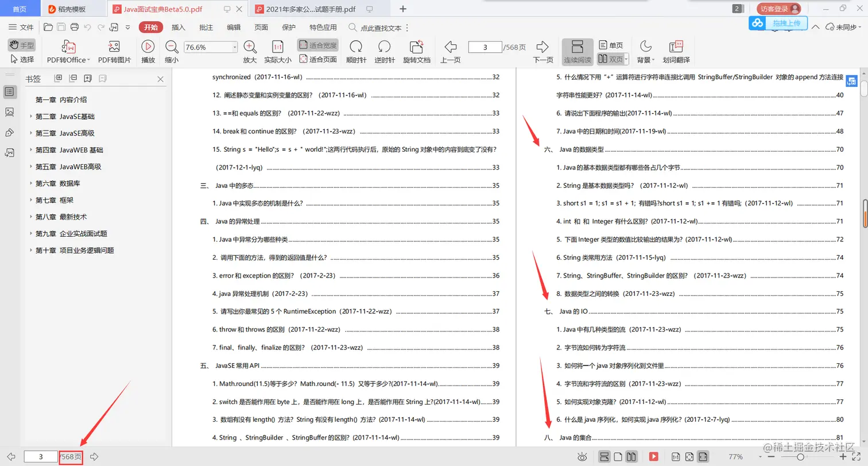Switch to 单页 single-page layout
868x466 pixels.
tap(611, 45)
